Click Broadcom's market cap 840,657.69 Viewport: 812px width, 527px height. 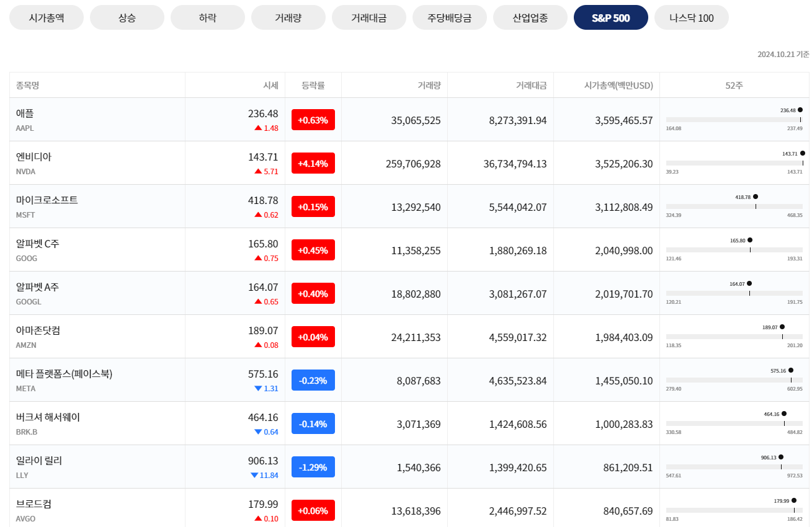point(628,511)
